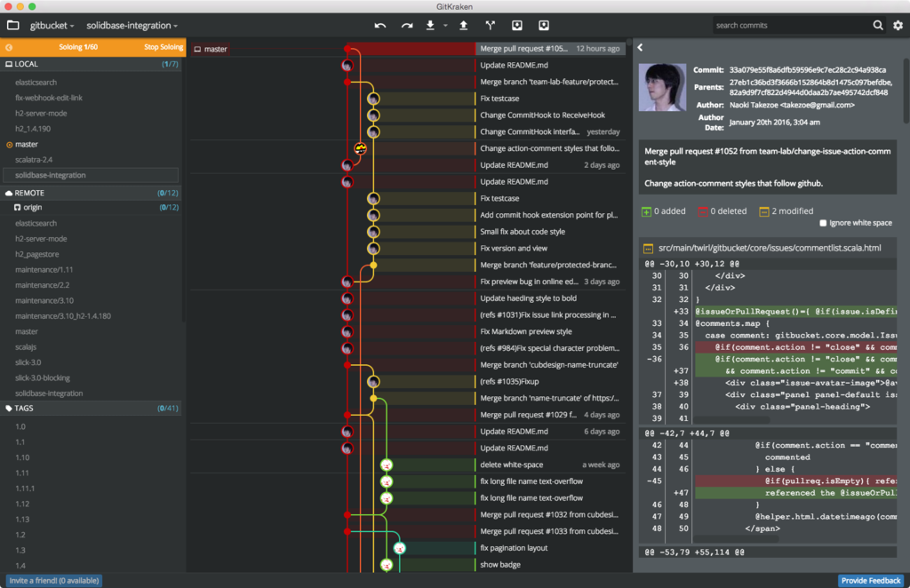Image resolution: width=910 pixels, height=588 pixels.
Task: Click the commit panel vertical scrollbar
Action: tap(906, 90)
